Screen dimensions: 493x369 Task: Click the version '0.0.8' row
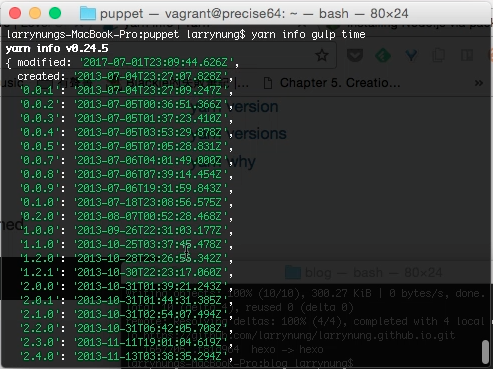[x=126, y=174]
